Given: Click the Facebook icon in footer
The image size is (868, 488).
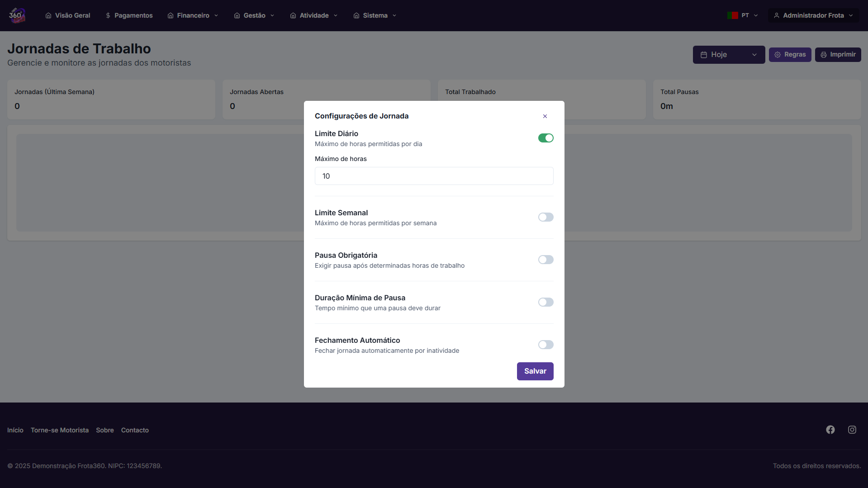Looking at the screenshot, I should (830, 430).
